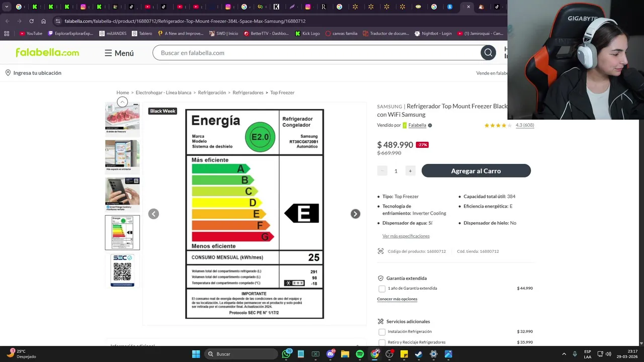
Task: Click the rating stars
Action: [498, 125]
